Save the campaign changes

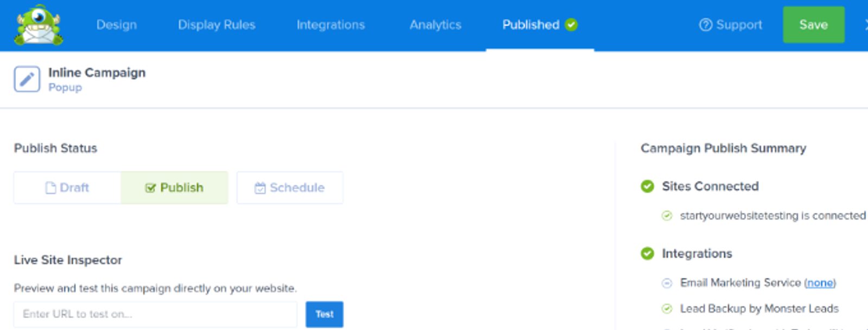(x=813, y=24)
